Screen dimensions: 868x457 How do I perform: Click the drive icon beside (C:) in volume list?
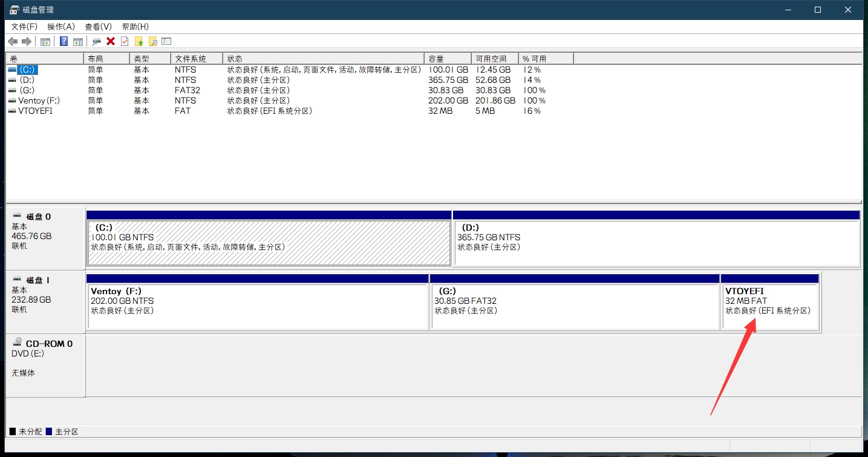click(12, 70)
